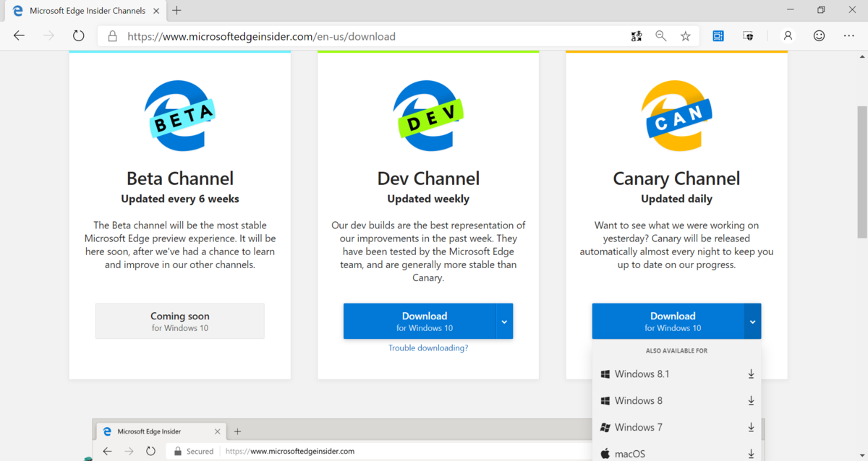Viewport: 868px width, 461px height.
Task: Click the Windows logo next to Windows 7
Action: coord(605,427)
